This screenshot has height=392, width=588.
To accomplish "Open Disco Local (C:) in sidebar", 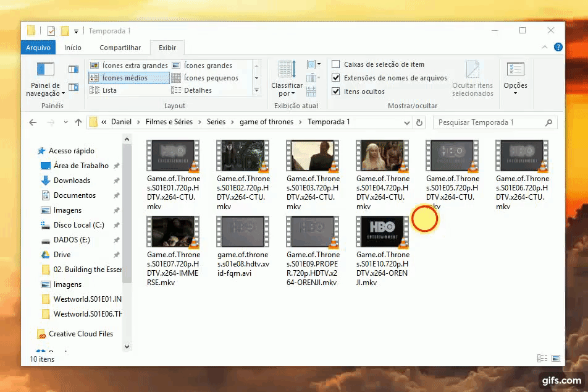I will click(79, 225).
